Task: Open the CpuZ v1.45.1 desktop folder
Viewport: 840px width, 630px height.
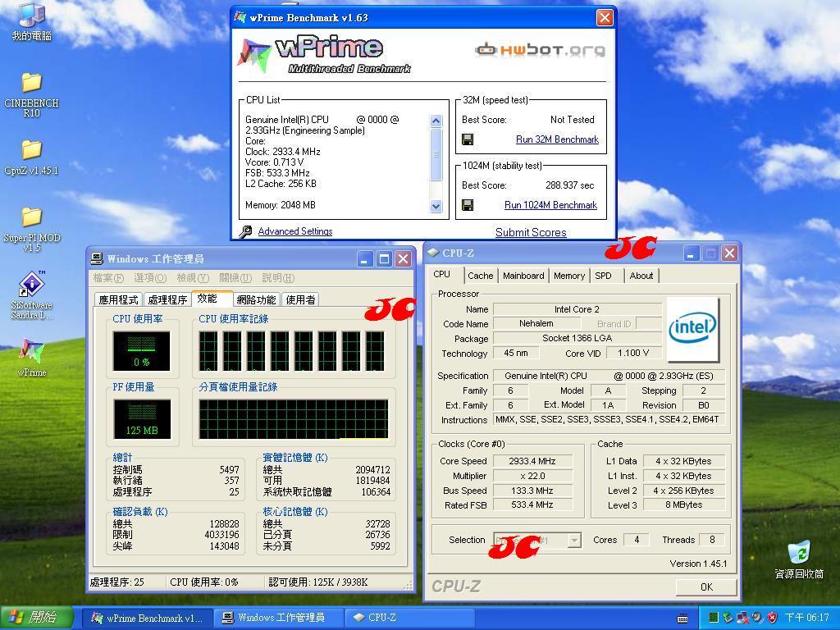Action: point(31,157)
